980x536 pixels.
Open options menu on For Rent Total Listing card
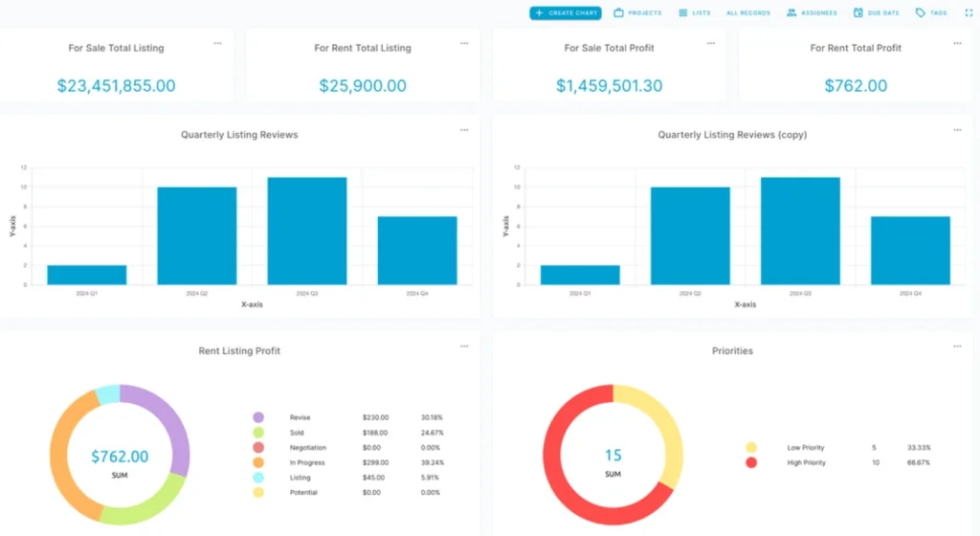click(x=464, y=43)
